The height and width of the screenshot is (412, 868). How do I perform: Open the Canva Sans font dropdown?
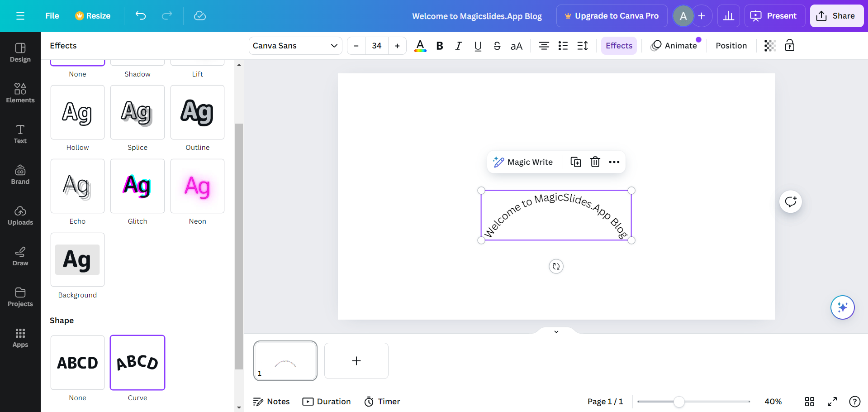pyautogui.click(x=295, y=46)
